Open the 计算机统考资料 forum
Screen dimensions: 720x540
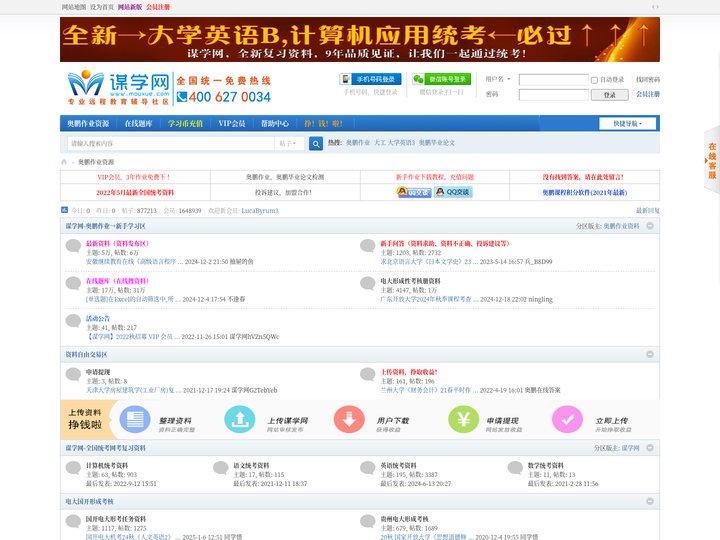coord(107,465)
